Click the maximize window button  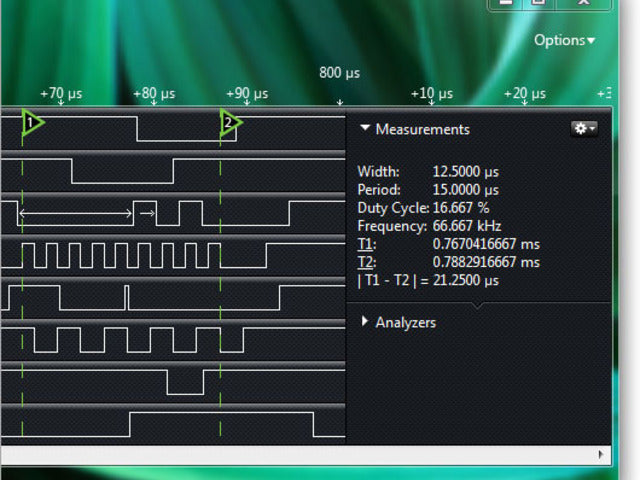coord(538,3)
